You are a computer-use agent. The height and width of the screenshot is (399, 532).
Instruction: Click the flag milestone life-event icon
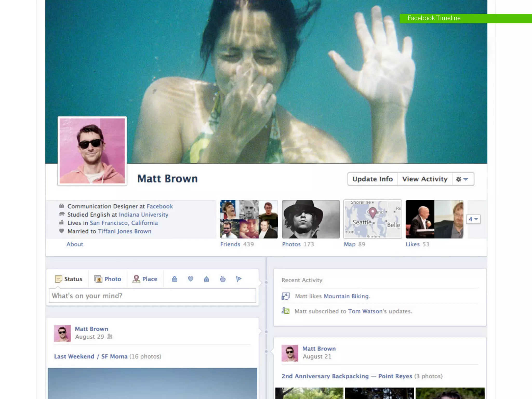pos(239,279)
